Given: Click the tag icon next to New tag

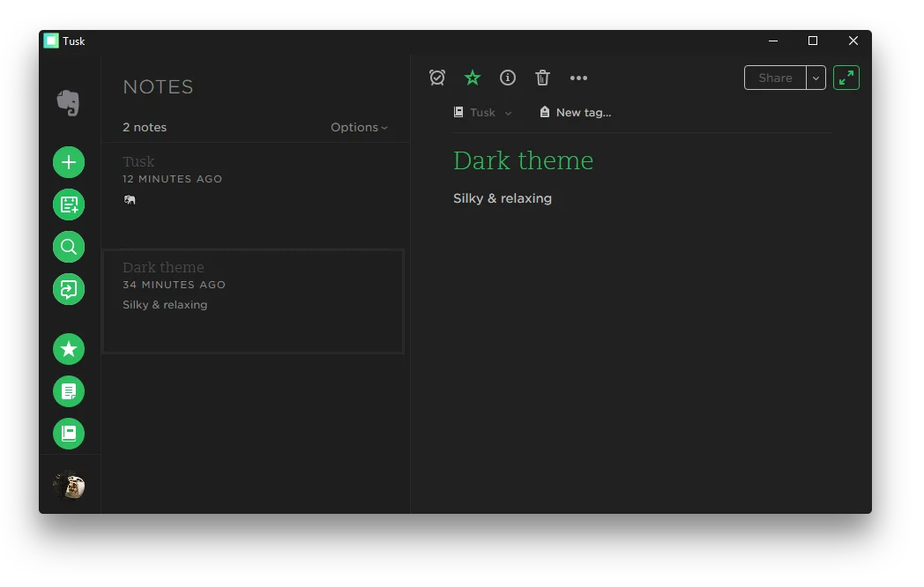Looking at the screenshot, I should (545, 112).
